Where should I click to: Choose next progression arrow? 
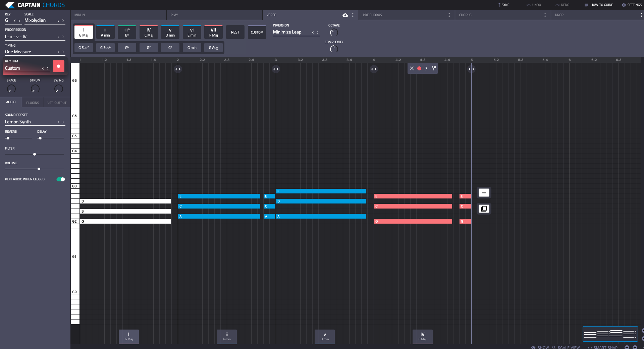coord(63,37)
